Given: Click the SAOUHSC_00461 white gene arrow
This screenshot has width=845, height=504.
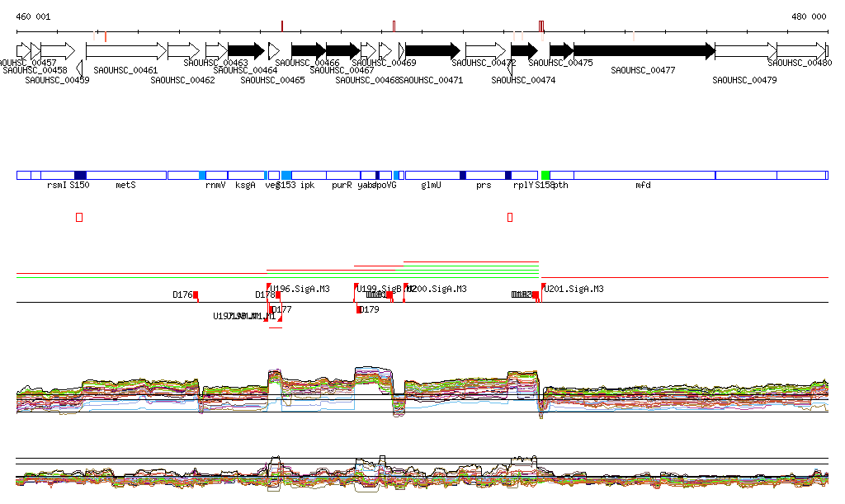Looking at the screenshot, I should [125, 51].
